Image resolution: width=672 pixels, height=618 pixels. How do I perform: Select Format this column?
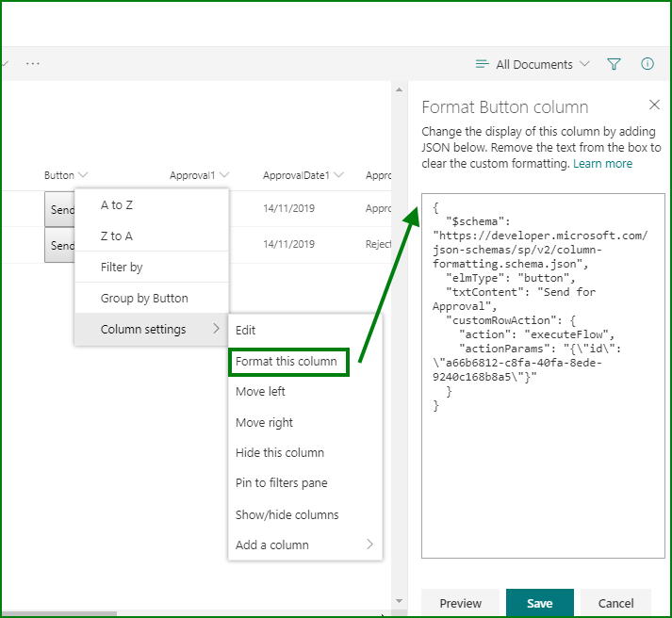(288, 362)
